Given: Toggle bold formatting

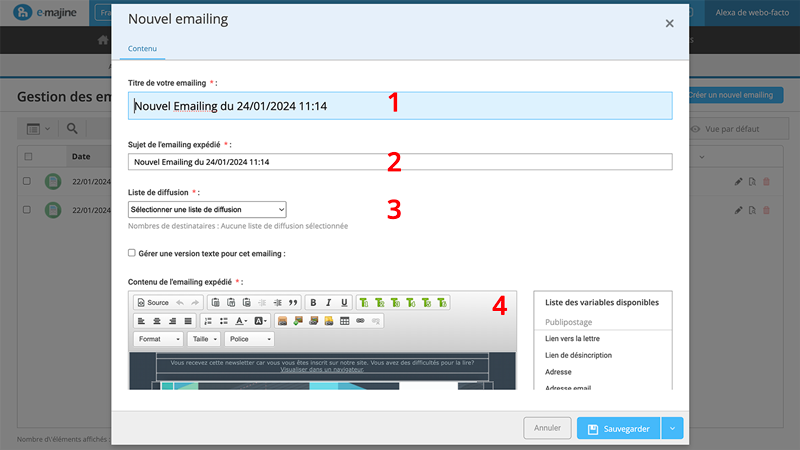Looking at the screenshot, I should click(313, 303).
